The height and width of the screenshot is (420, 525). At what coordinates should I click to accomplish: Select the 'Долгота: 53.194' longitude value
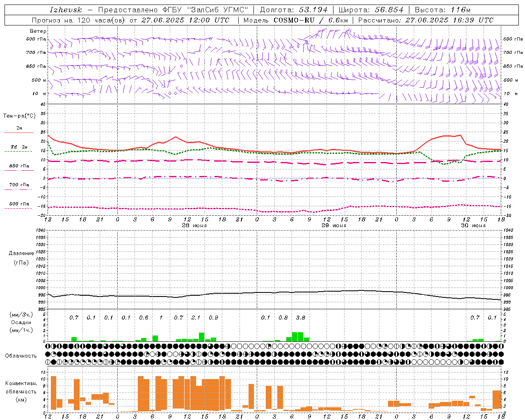[294, 10]
